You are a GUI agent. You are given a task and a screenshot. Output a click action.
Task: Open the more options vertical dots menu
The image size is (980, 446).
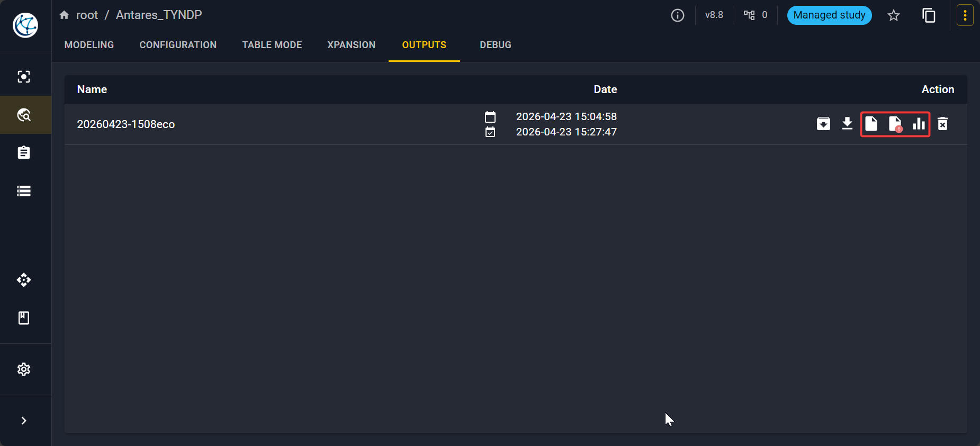click(965, 15)
